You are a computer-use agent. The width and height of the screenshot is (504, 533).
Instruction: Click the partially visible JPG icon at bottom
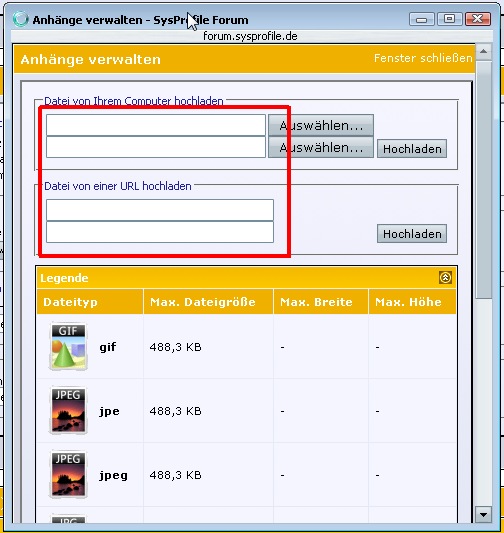(x=68, y=519)
